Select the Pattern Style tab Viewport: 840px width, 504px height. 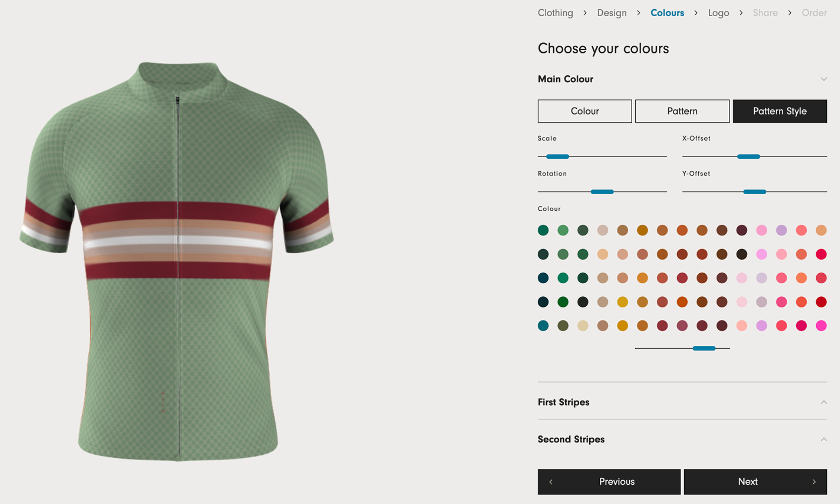click(x=780, y=111)
